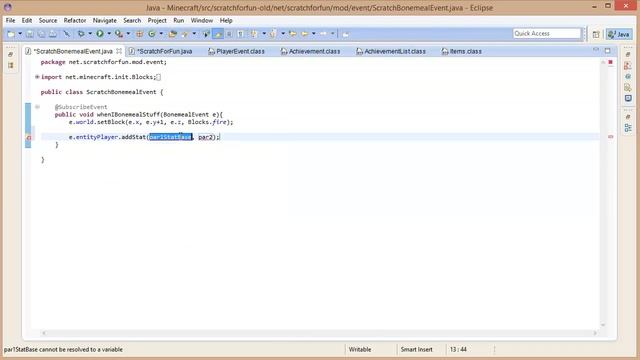Click the error marker beside addStat line
The height and width of the screenshot is (360, 640).
coord(29,138)
